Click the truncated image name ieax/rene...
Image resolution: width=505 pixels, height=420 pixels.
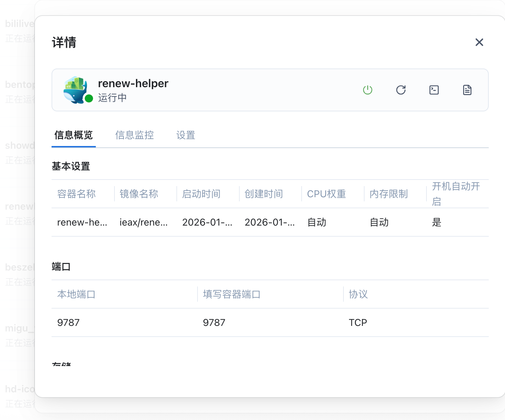(144, 222)
